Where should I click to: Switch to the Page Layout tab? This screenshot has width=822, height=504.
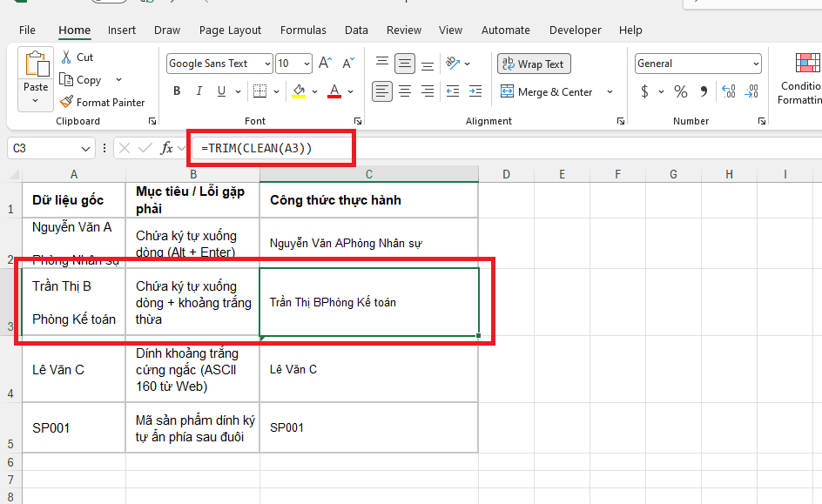point(230,30)
